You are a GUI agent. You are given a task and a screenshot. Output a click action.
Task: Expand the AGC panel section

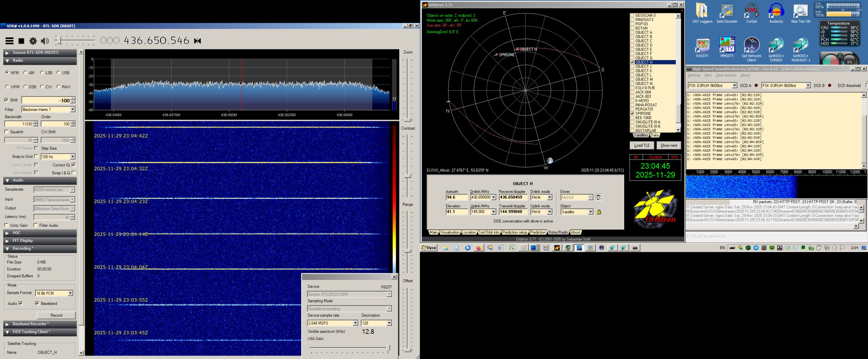[17, 233]
